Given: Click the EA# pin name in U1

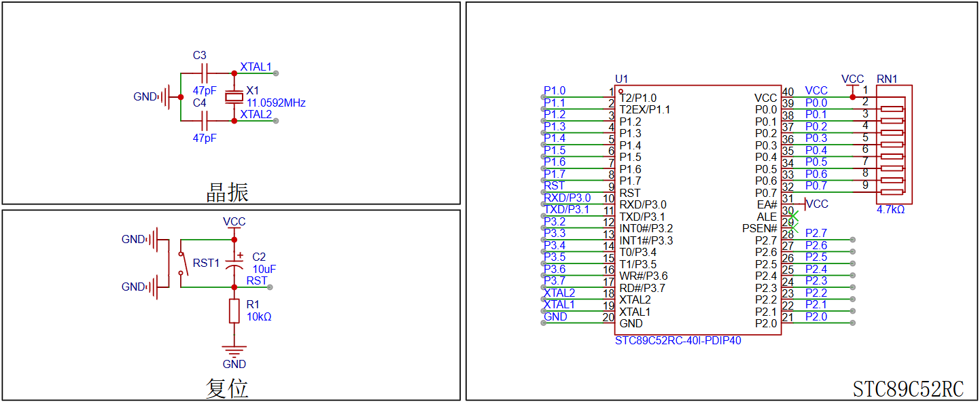Looking at the screenshot, I should pos(767,204).
